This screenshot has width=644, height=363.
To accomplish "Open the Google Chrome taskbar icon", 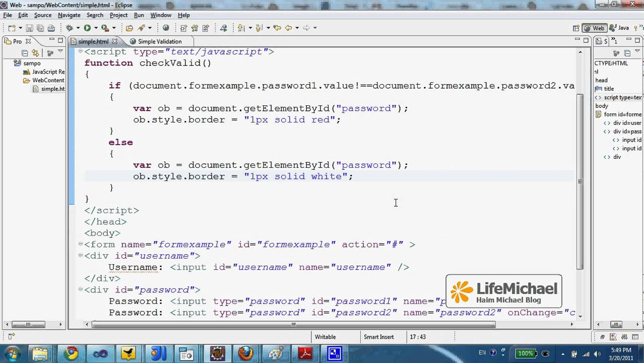I will pyautogui.click(x=72, y=353).
